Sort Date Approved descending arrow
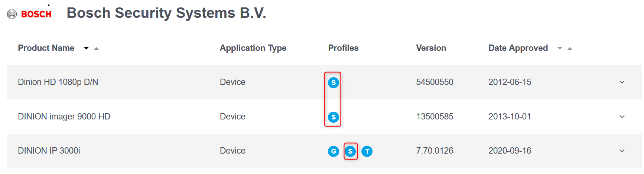This screenshot has height=174, width=644. (x=560, y=48)
